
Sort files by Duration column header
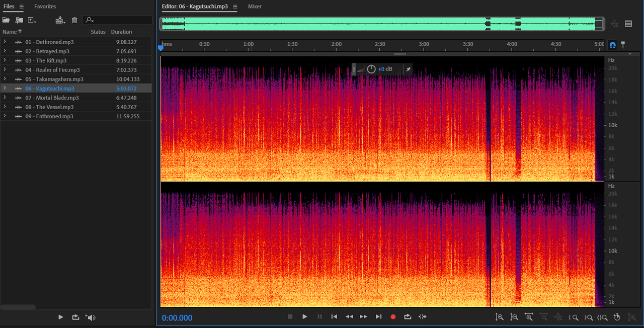click(x=122, y=32)
